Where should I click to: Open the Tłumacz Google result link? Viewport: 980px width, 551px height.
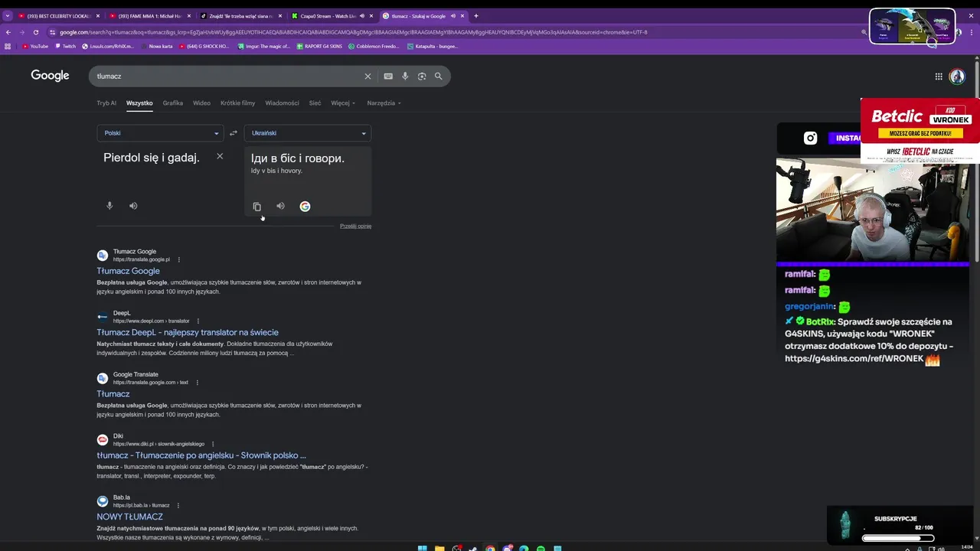click(x=128, y=271)
